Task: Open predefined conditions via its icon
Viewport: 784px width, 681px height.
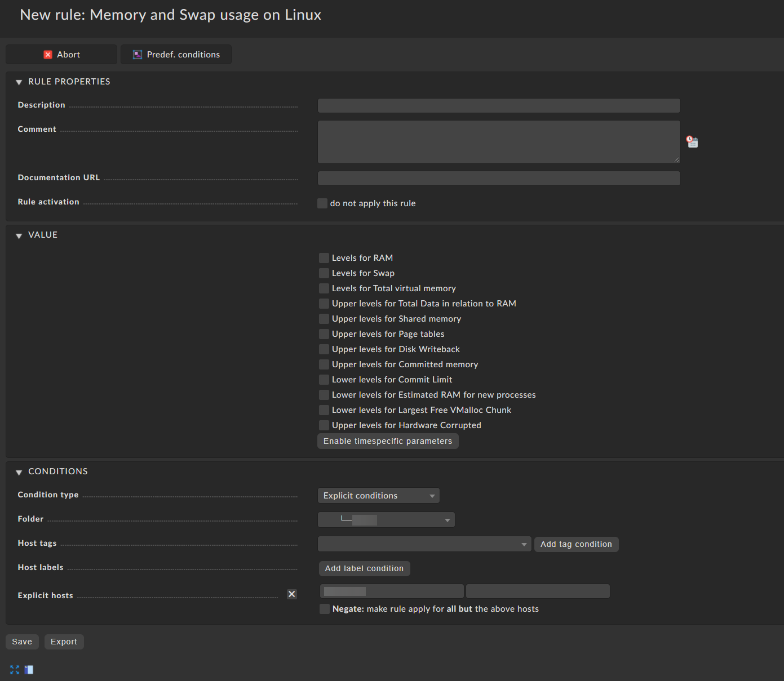Action: [x=137, y=54]
